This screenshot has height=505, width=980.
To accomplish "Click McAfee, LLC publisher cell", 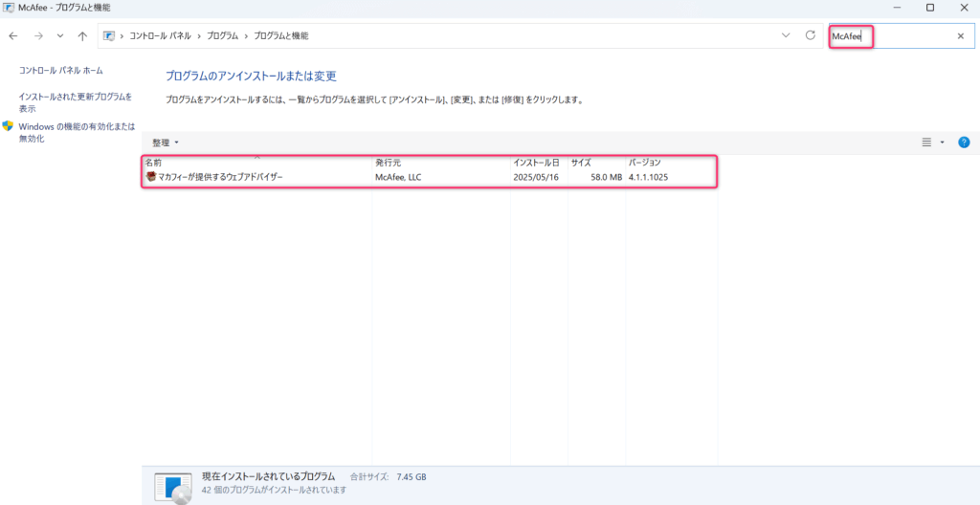I will 398,178.
